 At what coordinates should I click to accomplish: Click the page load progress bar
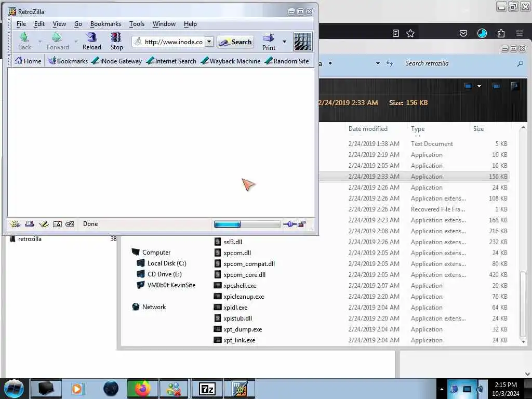[x=247, y=224]
